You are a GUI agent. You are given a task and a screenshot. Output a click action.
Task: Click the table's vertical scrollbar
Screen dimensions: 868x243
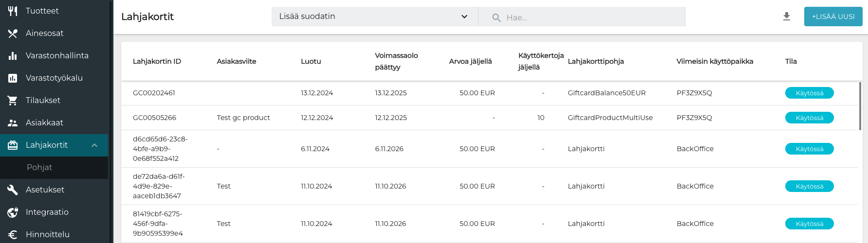(x=860, y=106)
